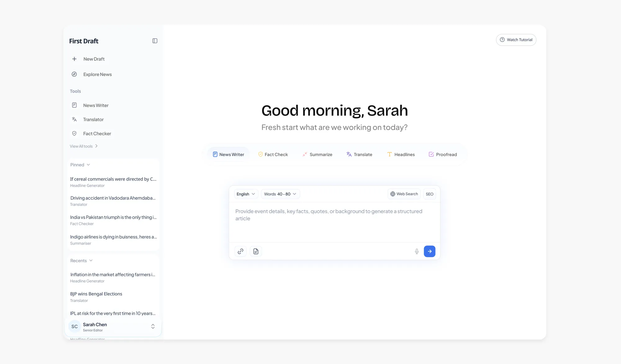Open pinned draft 'If cereal commercials were directed by C...'
This screenshot has height=364, width=621.
click(x=113, y=182)
